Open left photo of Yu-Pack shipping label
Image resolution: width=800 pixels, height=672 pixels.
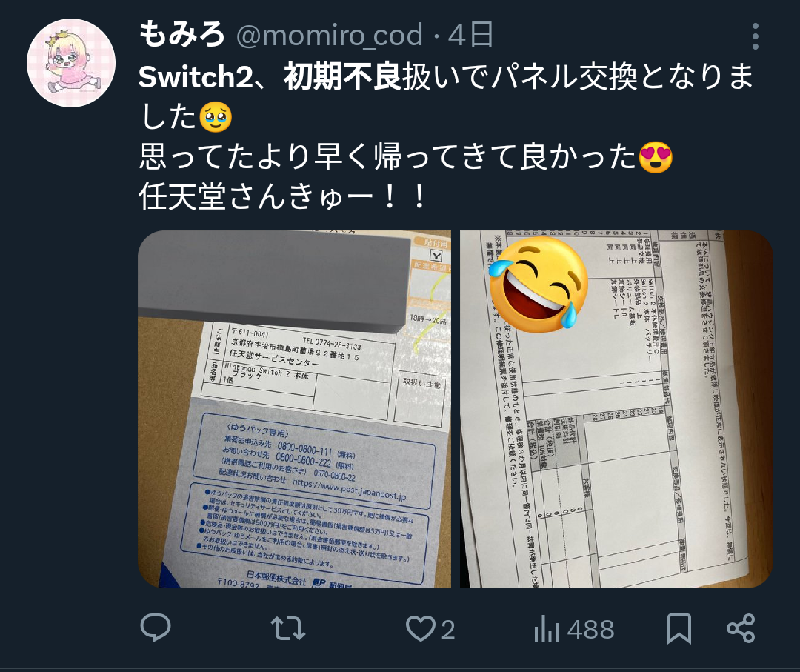tap(294, 409)
